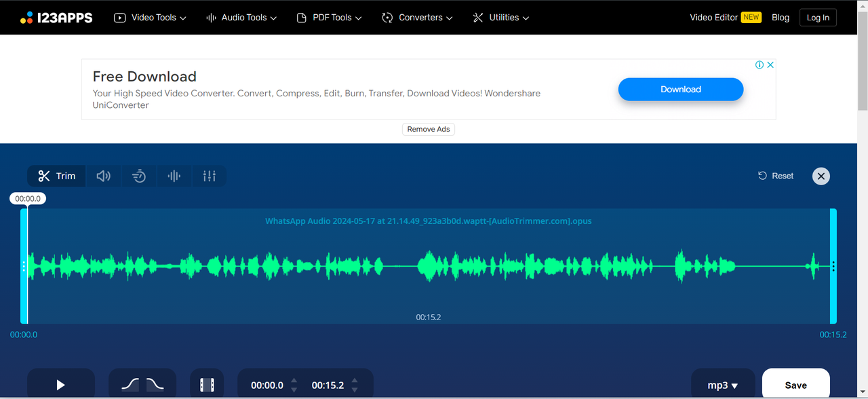The height and width of the screenshot is (399, 868).
Task: Save the trimmed audio
Action: point(796,385)
